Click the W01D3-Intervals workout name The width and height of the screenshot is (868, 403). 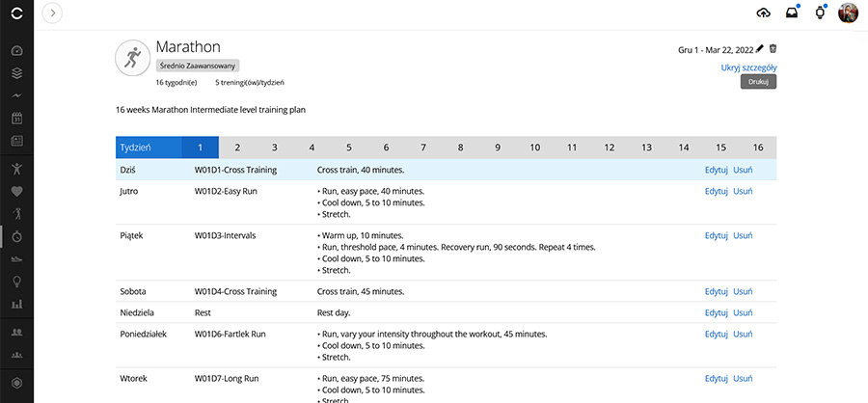pyautogui.click(x=226, y=235)
